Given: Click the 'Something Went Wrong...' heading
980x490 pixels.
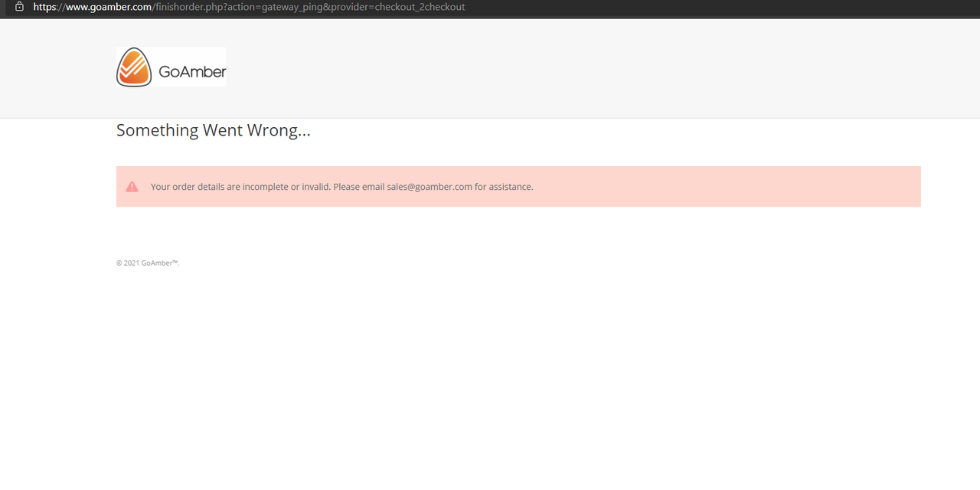Looking at the screenshot, I should pyautogui.click(x=213, y=131).
